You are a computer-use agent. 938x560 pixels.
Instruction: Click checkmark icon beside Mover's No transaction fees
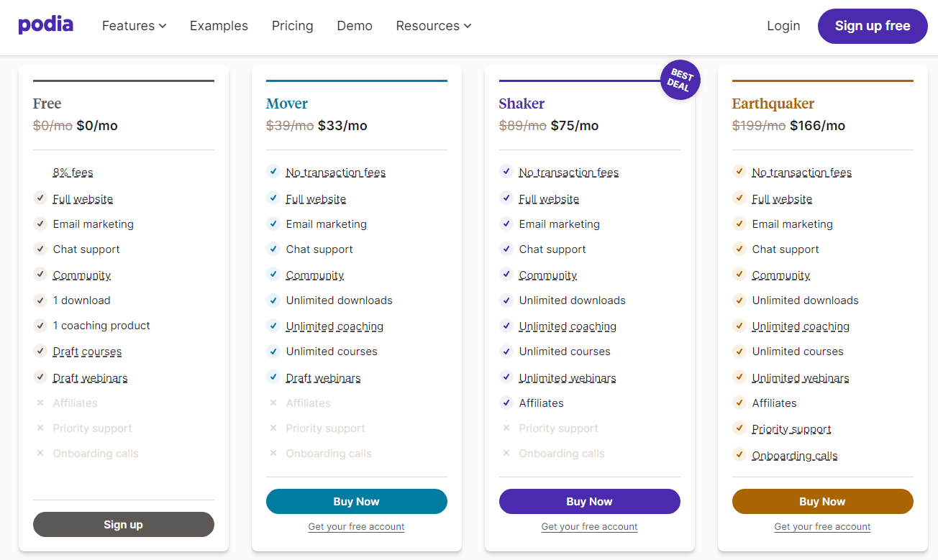[273, 171]
